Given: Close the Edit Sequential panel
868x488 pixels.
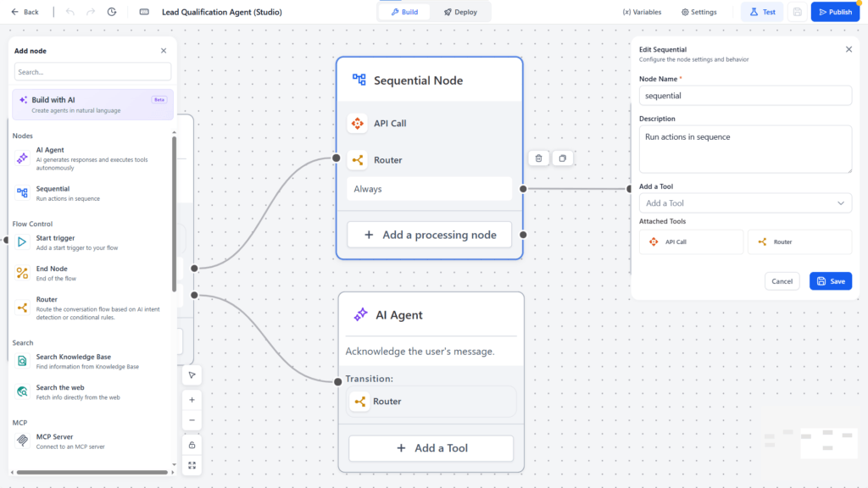Looking at the screenshot, I should coord(849,49).
